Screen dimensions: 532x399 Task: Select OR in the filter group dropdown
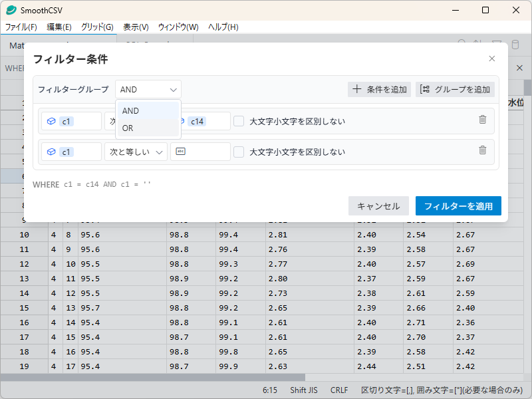tap(148, 128)
